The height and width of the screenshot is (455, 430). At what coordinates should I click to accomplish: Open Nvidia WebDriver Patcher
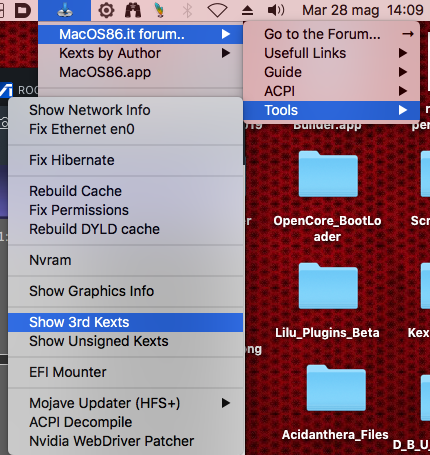click(125, 441)
